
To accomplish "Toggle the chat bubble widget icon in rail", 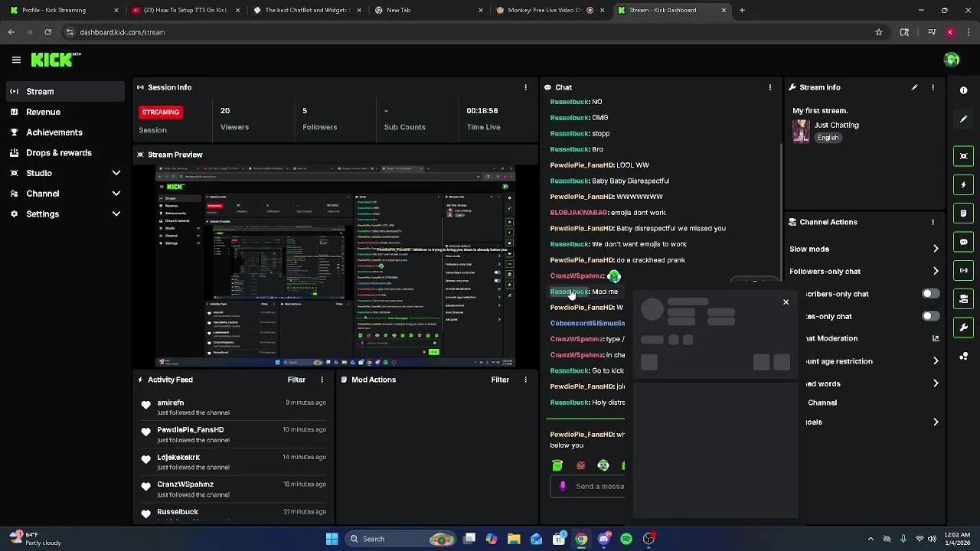I will click(x=963, y=242).
